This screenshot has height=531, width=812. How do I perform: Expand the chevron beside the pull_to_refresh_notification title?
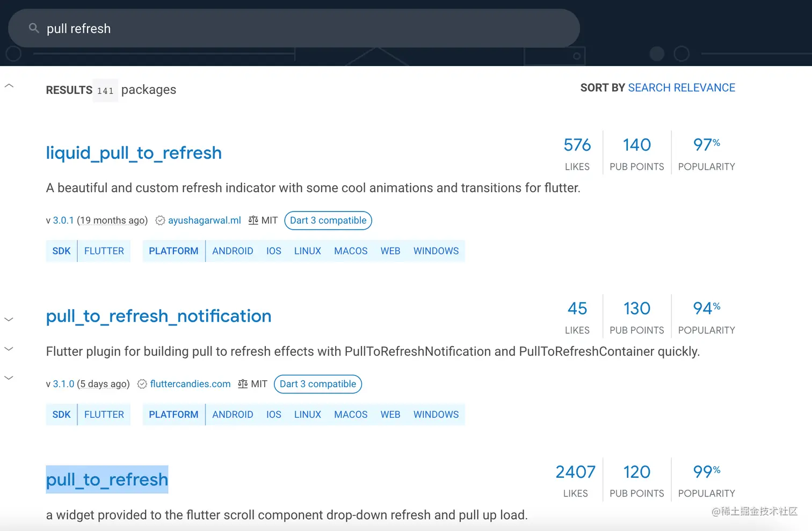pos(9,319)
